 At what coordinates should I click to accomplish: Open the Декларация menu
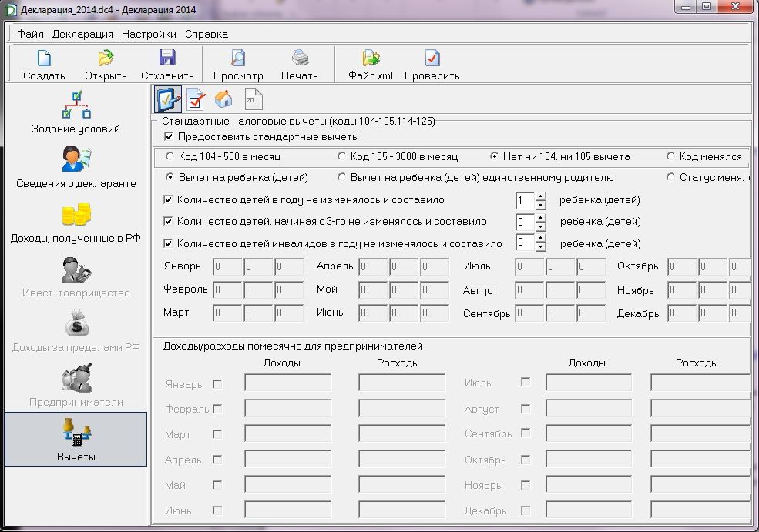pos(82,34)
